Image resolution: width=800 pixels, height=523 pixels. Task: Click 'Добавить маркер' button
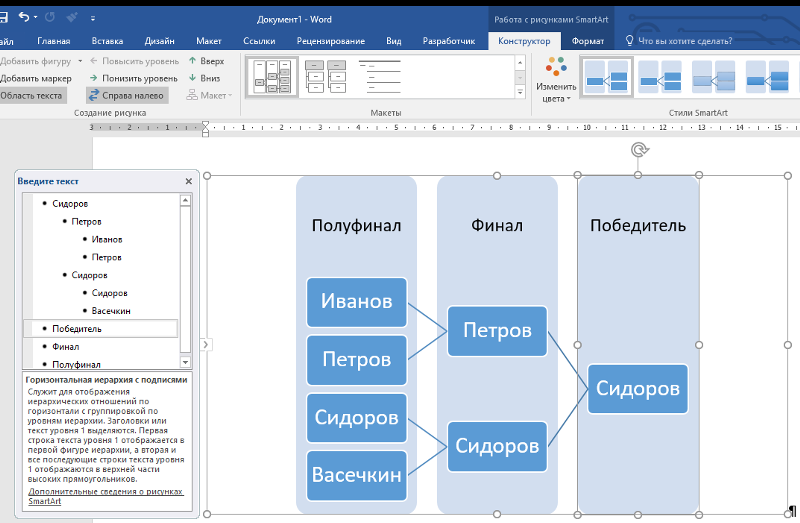click(36, 78)
